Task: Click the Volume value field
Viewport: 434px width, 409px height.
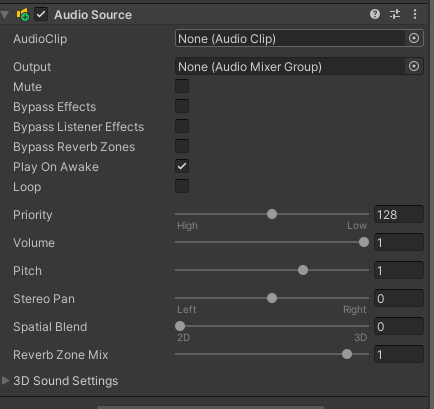Action: (399, 242)
